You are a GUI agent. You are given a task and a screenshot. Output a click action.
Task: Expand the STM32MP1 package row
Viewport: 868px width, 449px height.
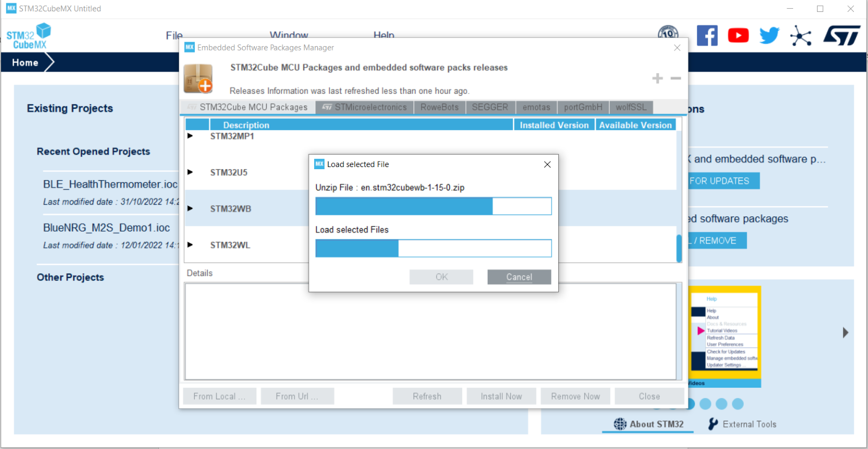190,136
